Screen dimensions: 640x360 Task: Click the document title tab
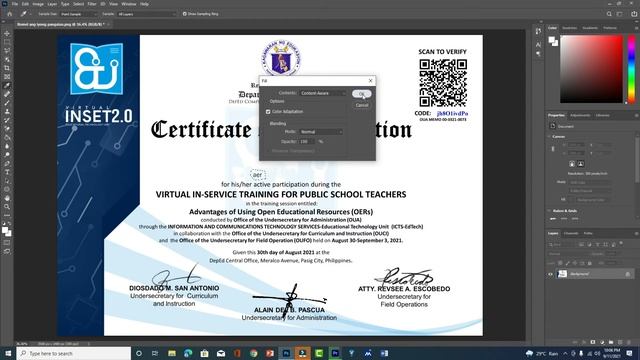click(60, 24)
